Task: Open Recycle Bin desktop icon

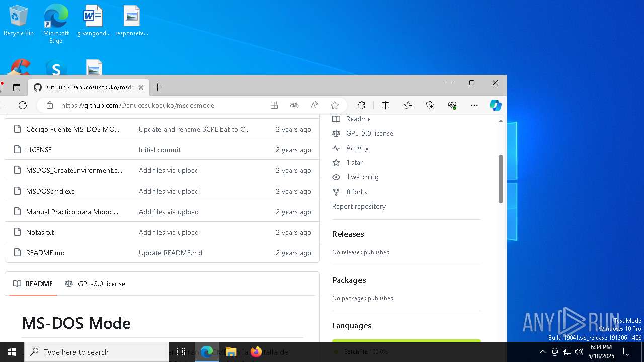Action: pos(19,21)
